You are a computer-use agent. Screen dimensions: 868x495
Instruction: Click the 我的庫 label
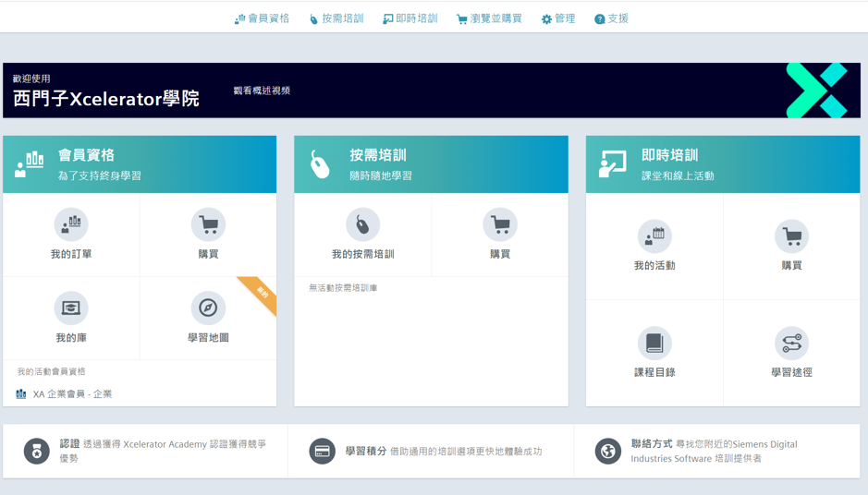(71, 338)
